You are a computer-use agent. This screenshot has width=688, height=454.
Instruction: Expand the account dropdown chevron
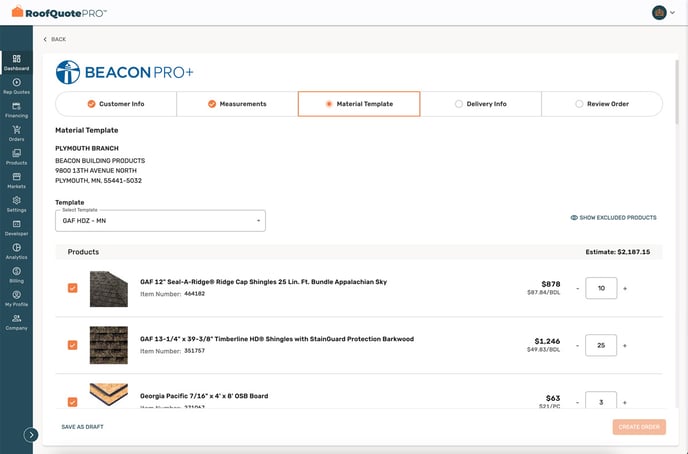[672, 13]
